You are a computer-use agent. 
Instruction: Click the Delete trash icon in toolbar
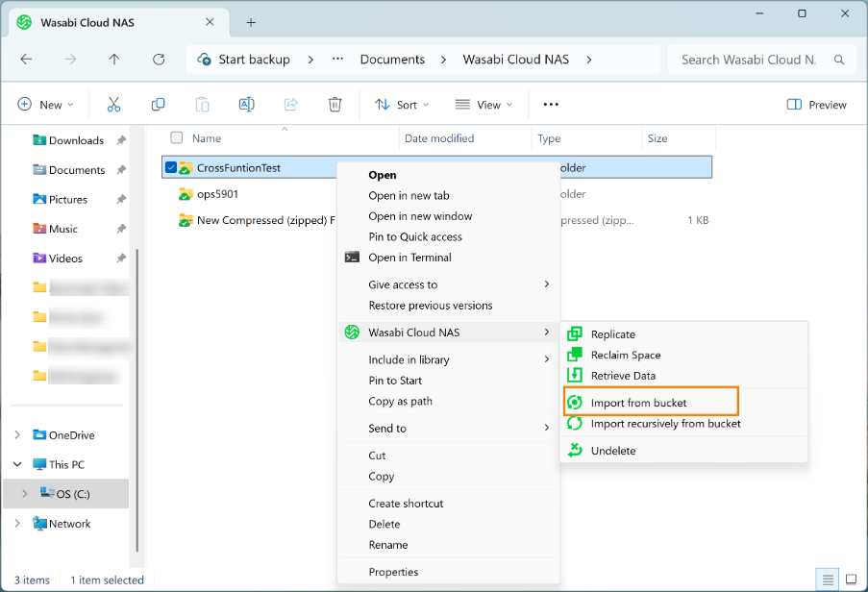tap(335, 105)
